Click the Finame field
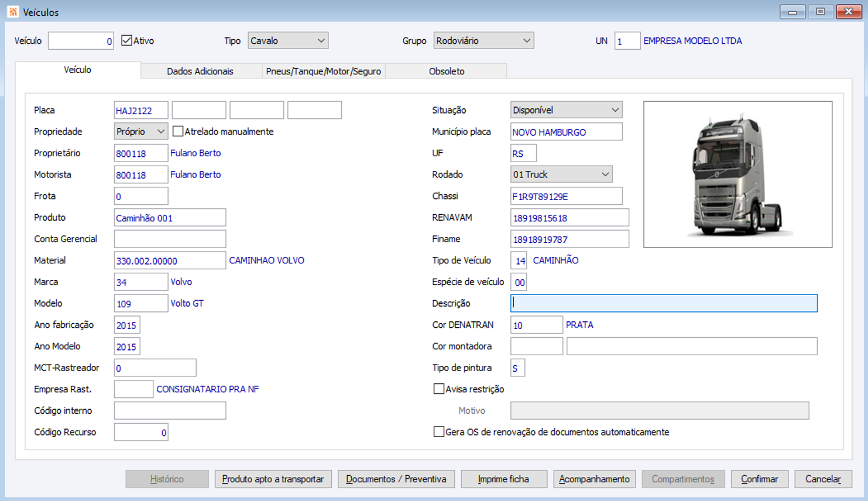 point(569,239)
